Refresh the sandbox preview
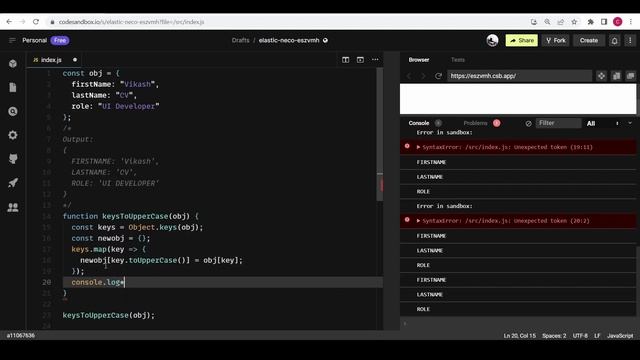Screen dimensions: 640x360 click(438, 76)
